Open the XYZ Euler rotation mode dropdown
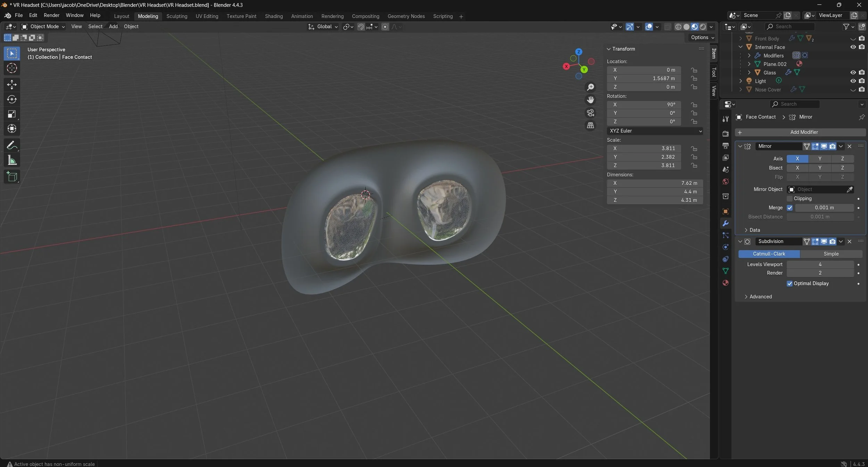The image size is (868, 467). [655, 131]
